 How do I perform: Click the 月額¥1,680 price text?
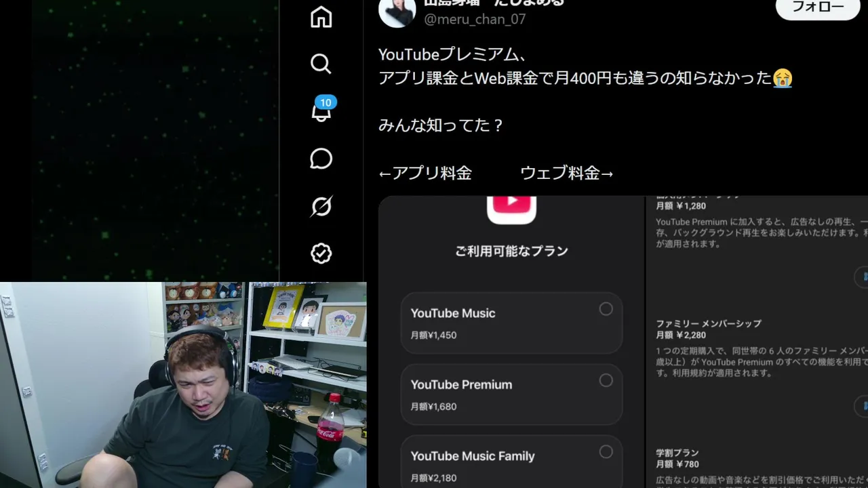click(433, 407)
